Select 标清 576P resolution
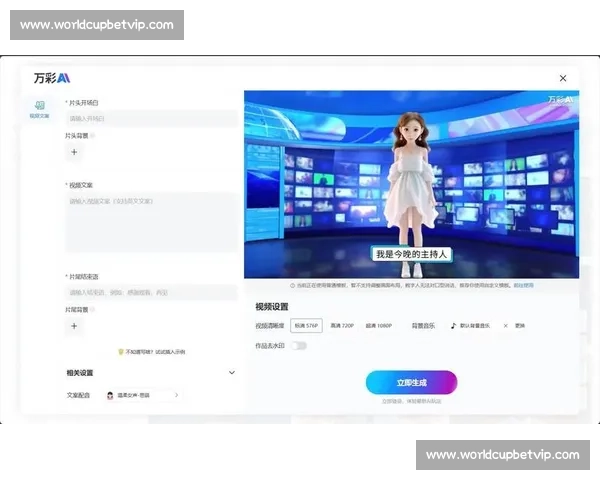The image size is (600, 480). pyautogui.click(x=306, y=326)
